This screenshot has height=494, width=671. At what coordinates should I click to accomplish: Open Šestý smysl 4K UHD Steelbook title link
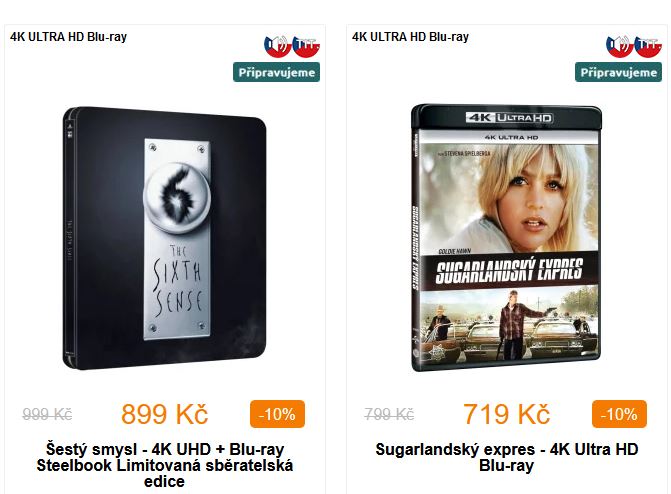[165, 465]
